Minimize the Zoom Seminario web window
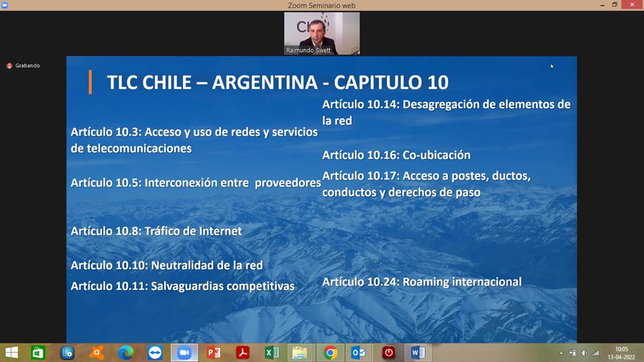Screen dimensions: 644x362 [x=602, y=5]
